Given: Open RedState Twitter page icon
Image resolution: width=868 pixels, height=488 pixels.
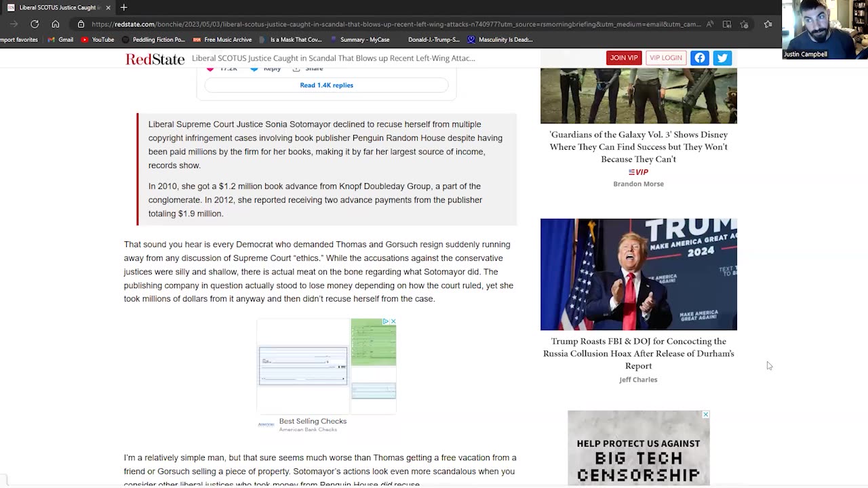Looking at the screenshot, I should [722, 58].
